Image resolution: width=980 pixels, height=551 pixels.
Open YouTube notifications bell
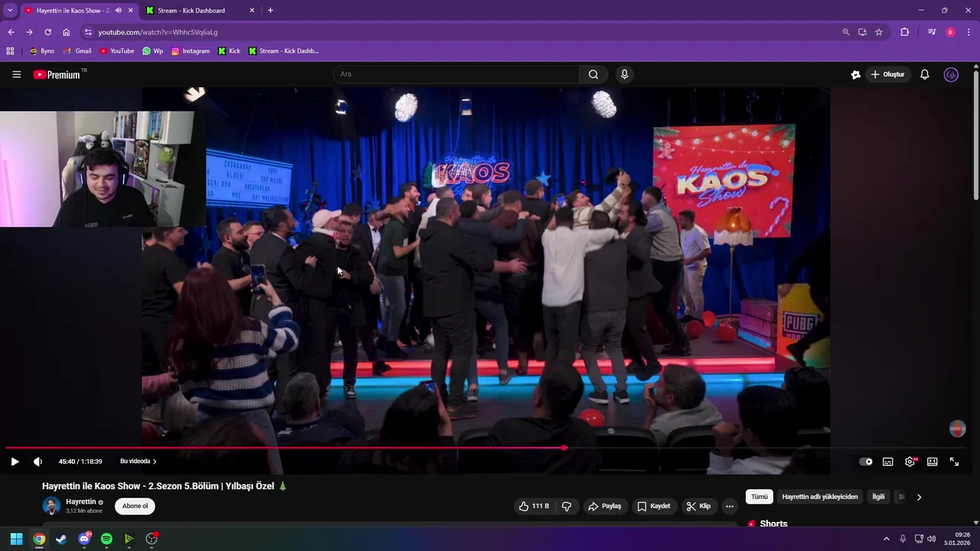[x=925, y=74]
